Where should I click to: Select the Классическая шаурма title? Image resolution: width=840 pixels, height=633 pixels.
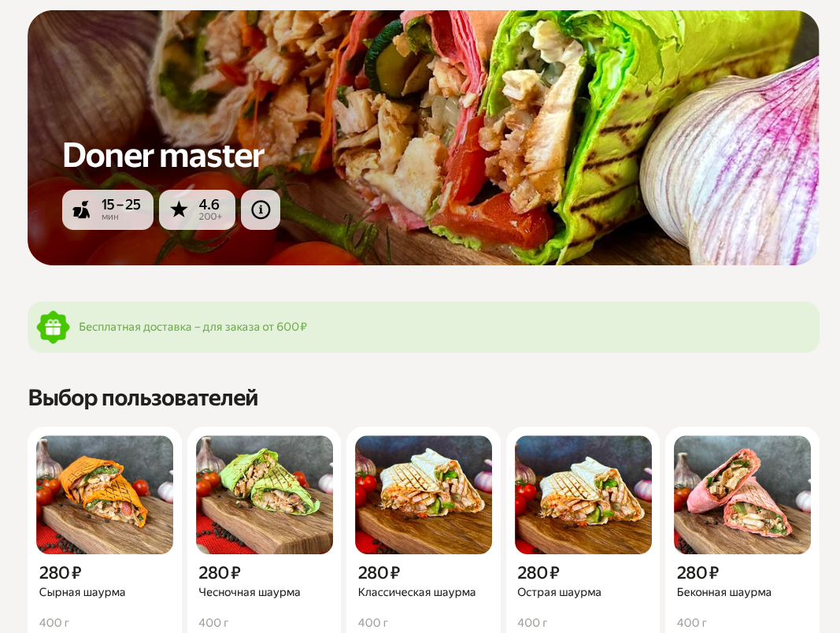416,592
